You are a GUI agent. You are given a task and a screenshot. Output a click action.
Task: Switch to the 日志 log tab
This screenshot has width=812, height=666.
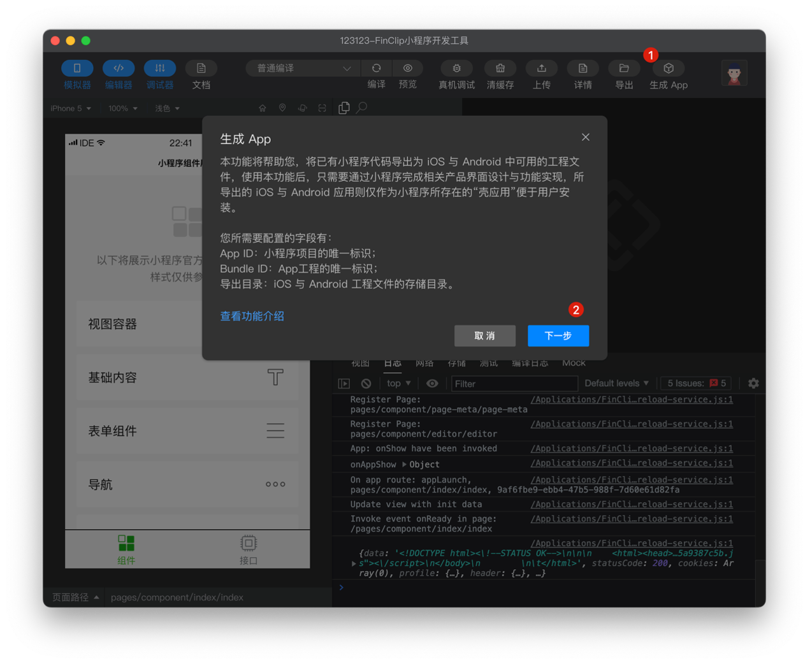[393, 363]
